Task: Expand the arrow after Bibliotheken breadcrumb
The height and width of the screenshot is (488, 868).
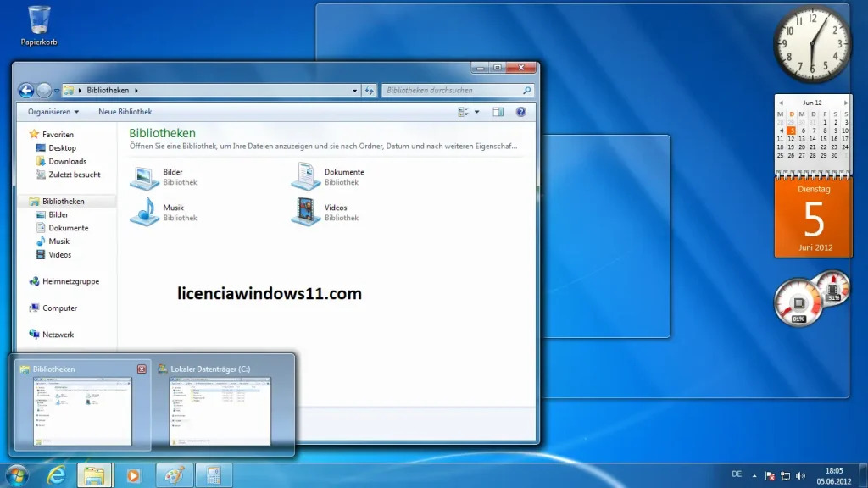Action: (x=136, y=90)
